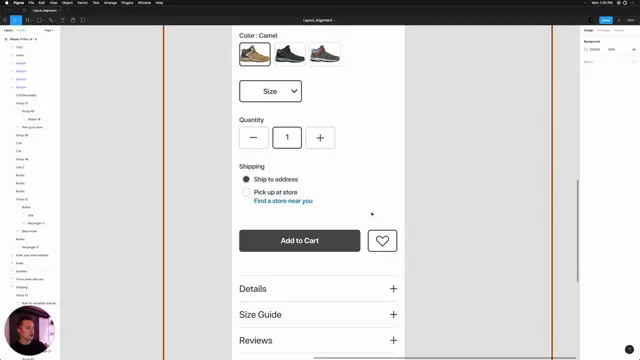The height and width of the screenshot is (360, 640).
Task: Select the Hand tool
Action: click(73, 20)
